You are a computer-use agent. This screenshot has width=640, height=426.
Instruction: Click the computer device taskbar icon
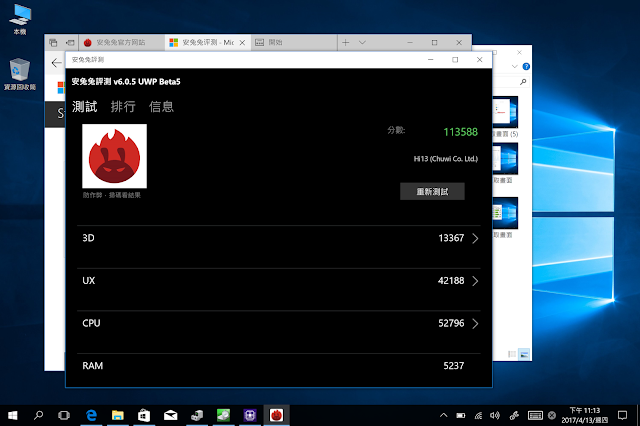coord(197,415)
